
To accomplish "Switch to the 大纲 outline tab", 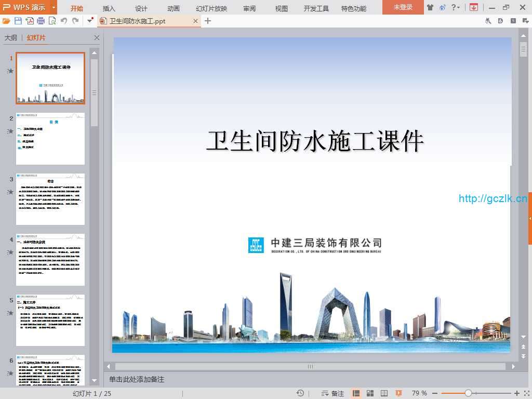I will [x=11, y=38].
